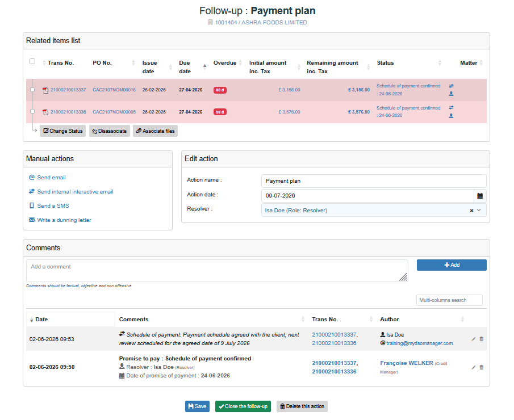Image resolution: width=514 pixels, height=420 pixels.
Task: Open the Action date calendar picker
Action: pyautogui.click(x=480, y=196)
